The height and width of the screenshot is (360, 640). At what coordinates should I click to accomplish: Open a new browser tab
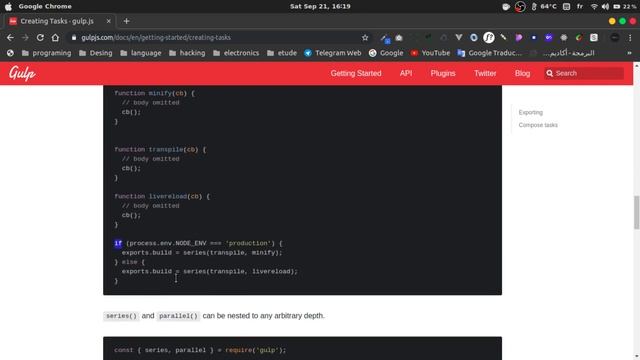point(126,21)
